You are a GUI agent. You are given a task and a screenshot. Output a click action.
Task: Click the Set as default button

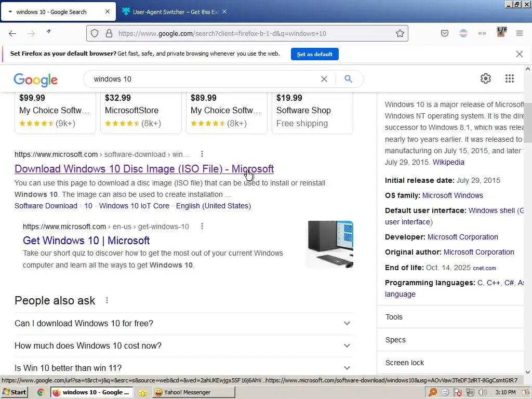(314, 54)
